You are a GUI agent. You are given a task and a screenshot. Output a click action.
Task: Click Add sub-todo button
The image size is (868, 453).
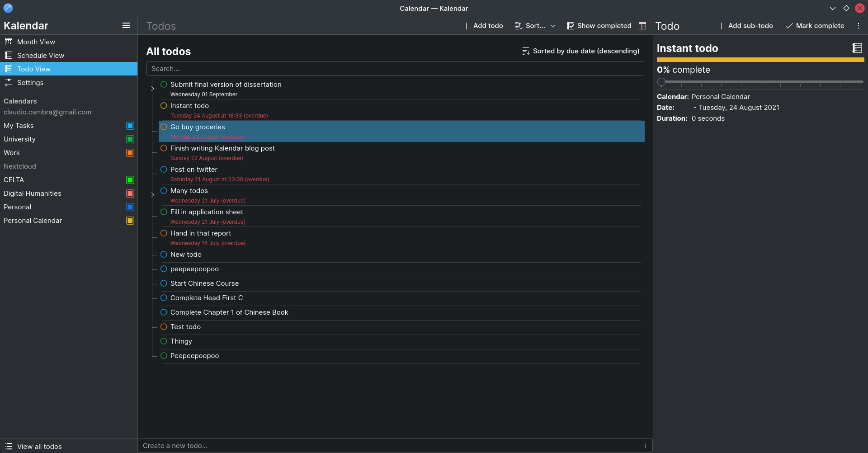(x=745, y=26)
